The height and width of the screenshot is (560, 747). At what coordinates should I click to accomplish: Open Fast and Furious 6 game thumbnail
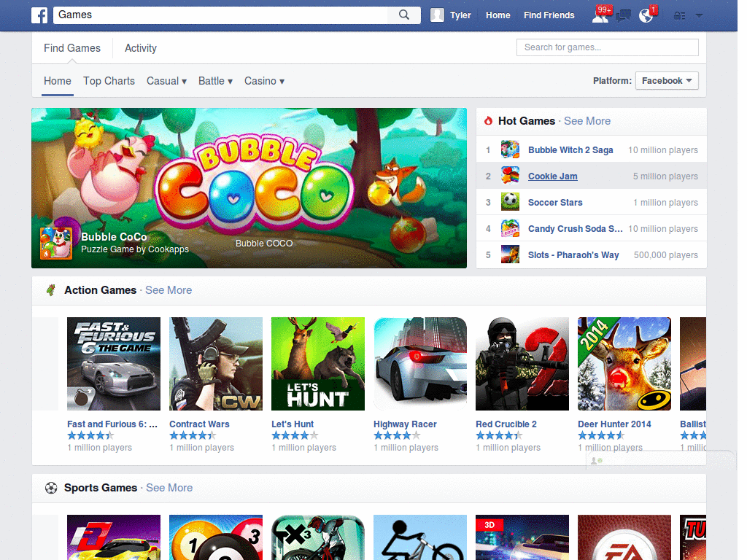[x=114, y=364]
